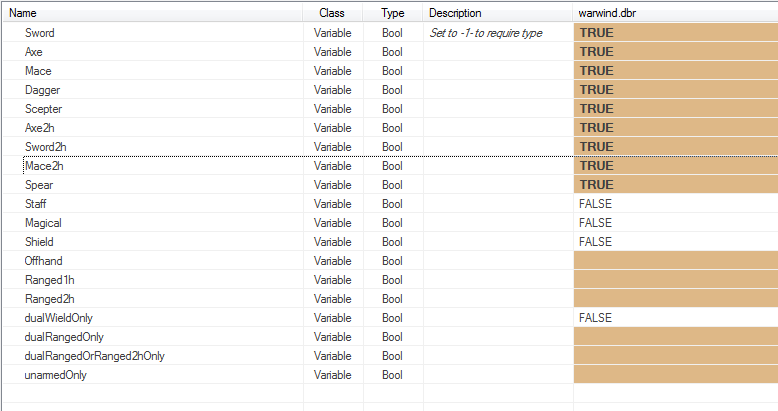Viewport: 778px width, 411px height.
Task: Open the Type column header
Action: point(392,13)
